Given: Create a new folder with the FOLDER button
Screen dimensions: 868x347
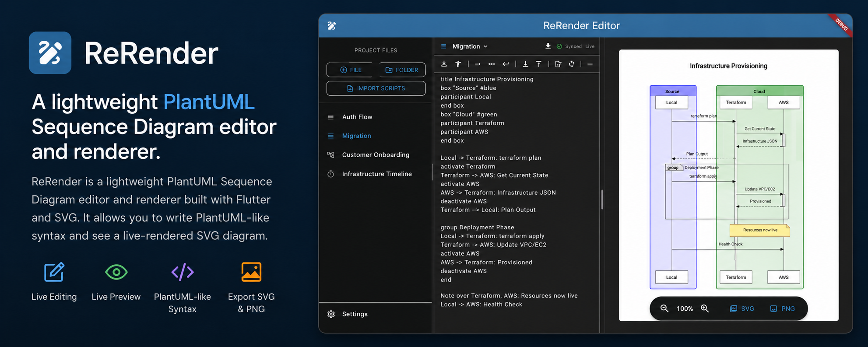Looking at the screenshot, I should pyautogui.click(x=401, y=70).
